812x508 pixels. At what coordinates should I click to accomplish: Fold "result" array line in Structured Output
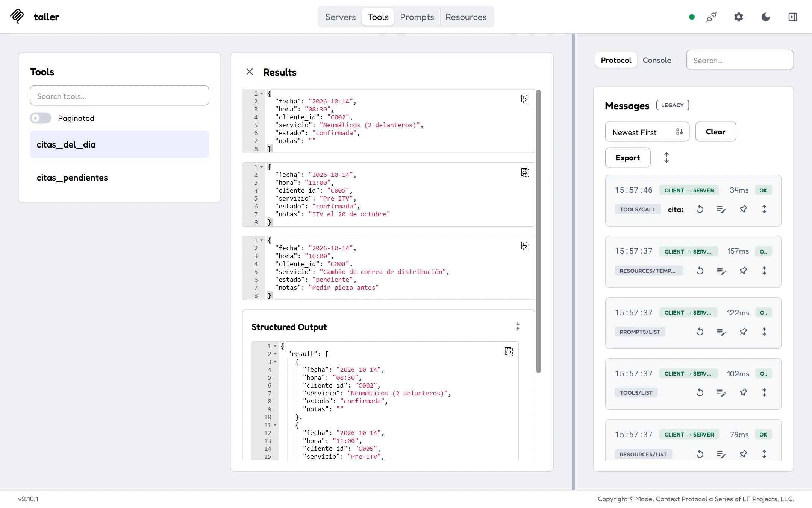pos(275,354)
